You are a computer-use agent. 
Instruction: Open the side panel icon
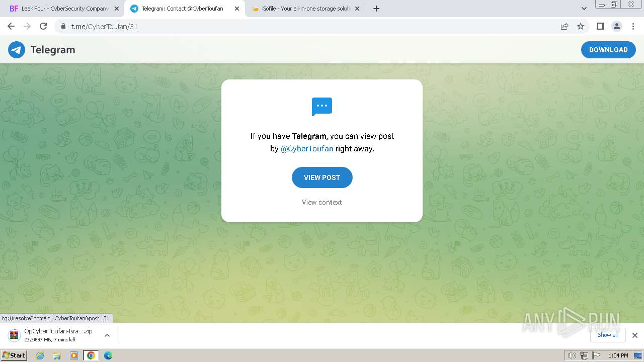(x=600, y=26)
